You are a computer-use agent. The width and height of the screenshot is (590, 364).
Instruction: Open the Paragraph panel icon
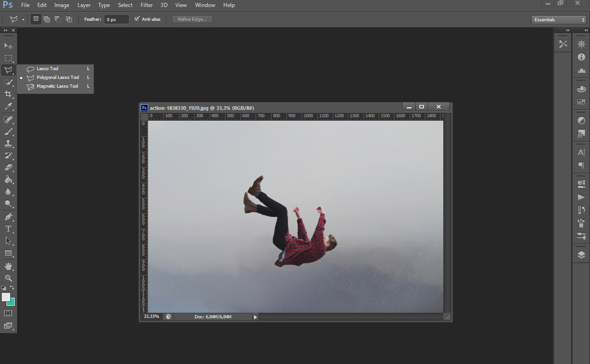point(581,165)
